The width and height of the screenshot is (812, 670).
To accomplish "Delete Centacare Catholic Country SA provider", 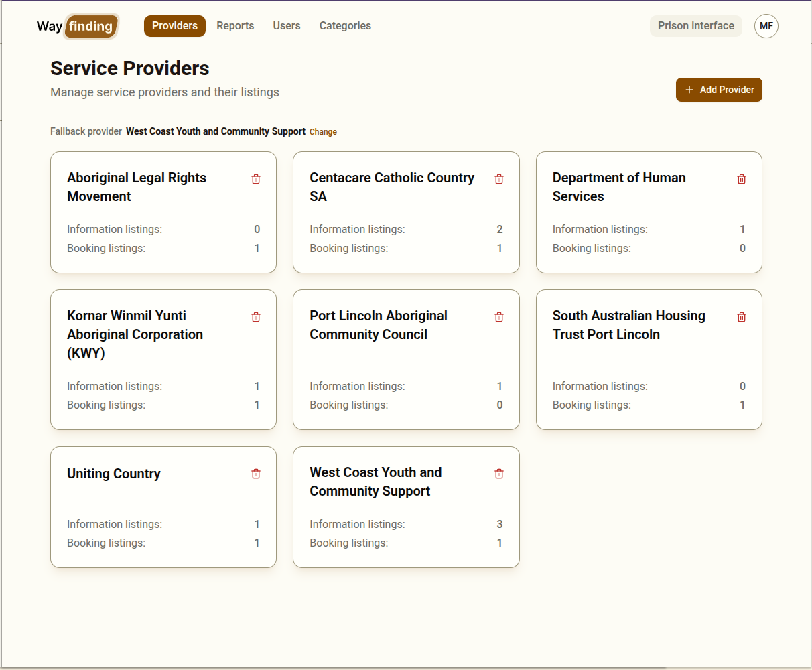I will coord(498,178).
